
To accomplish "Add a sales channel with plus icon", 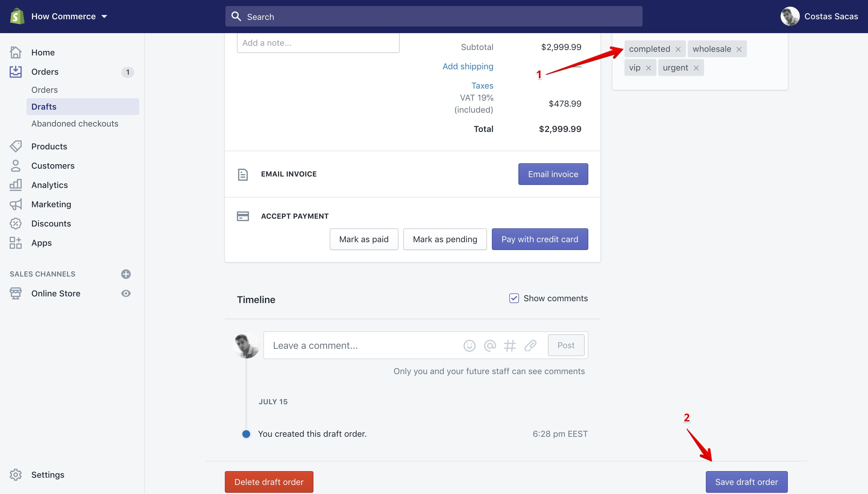I will pyautogui.click(x=126, y=274).
